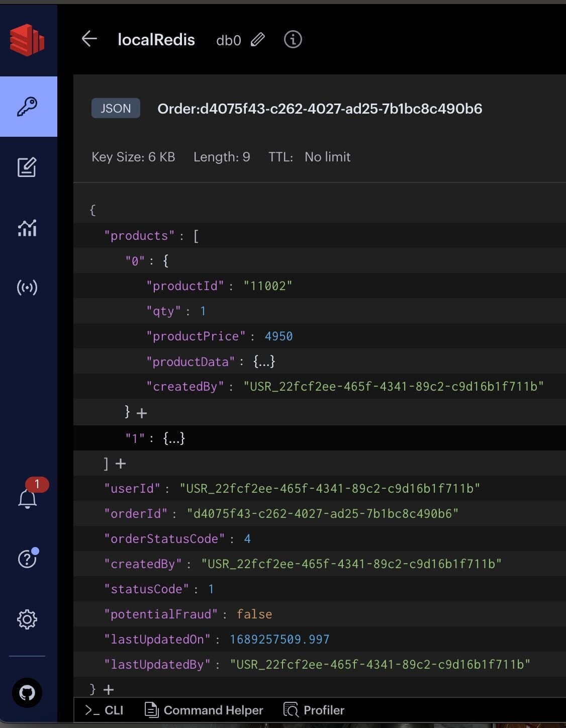Viewport: 566px width, 728px height.
Task: Open notifications via the bell icon
Action: tap(28, 499)
